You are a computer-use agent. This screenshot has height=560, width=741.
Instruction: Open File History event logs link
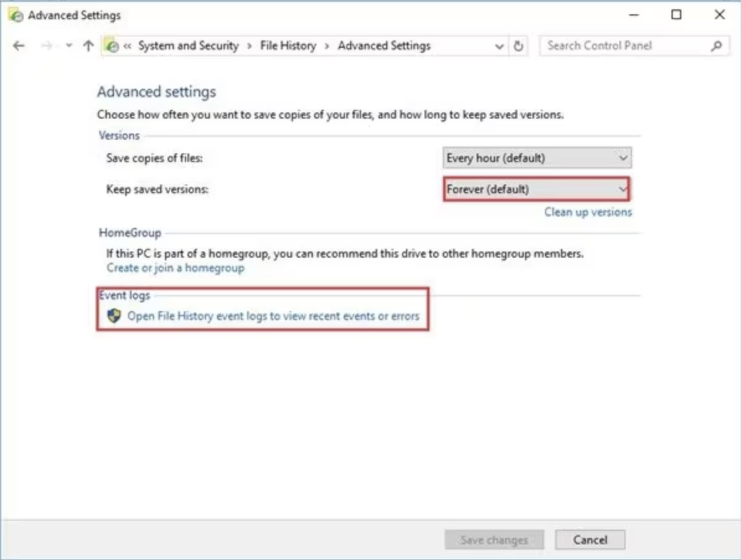[x=273, y=315]
